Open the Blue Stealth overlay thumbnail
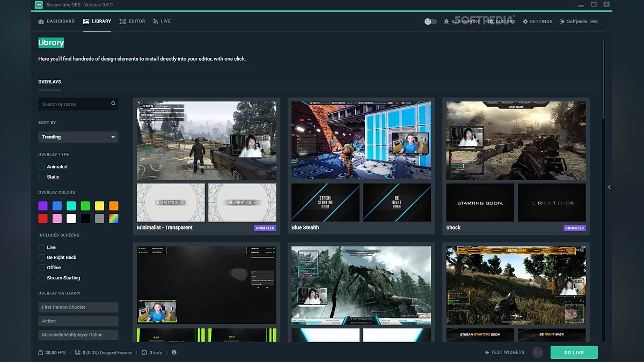The image size is (644, 362). pos(361,141)
